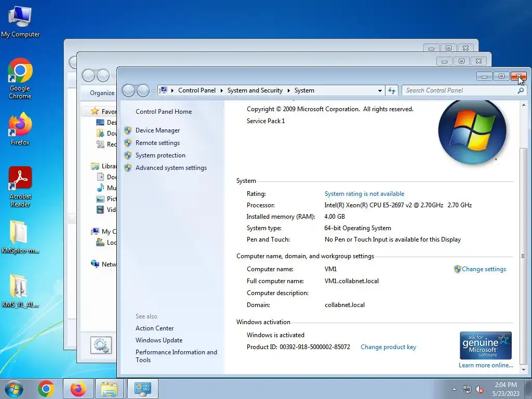The image size is (532, 399).
Task: Expand the arrow before Control Panel breadcrumb
Action: click(172, 90)
